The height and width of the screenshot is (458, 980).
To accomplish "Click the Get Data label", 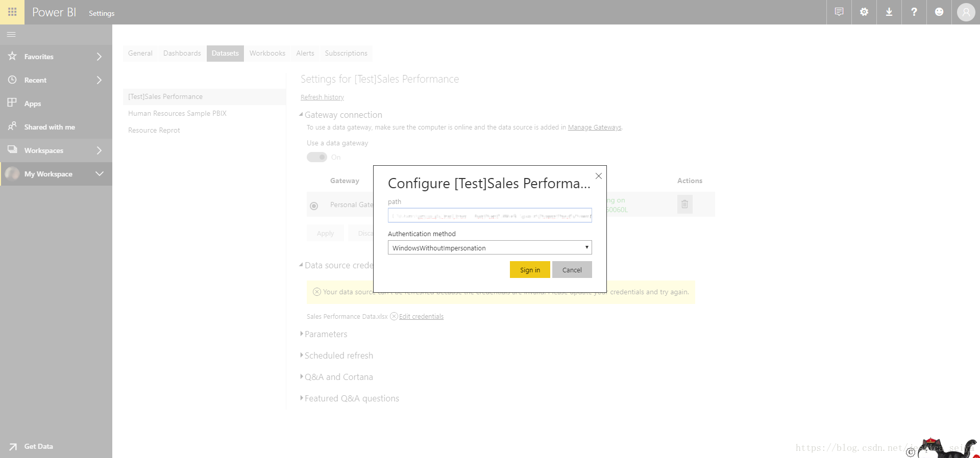I will 39,446.
